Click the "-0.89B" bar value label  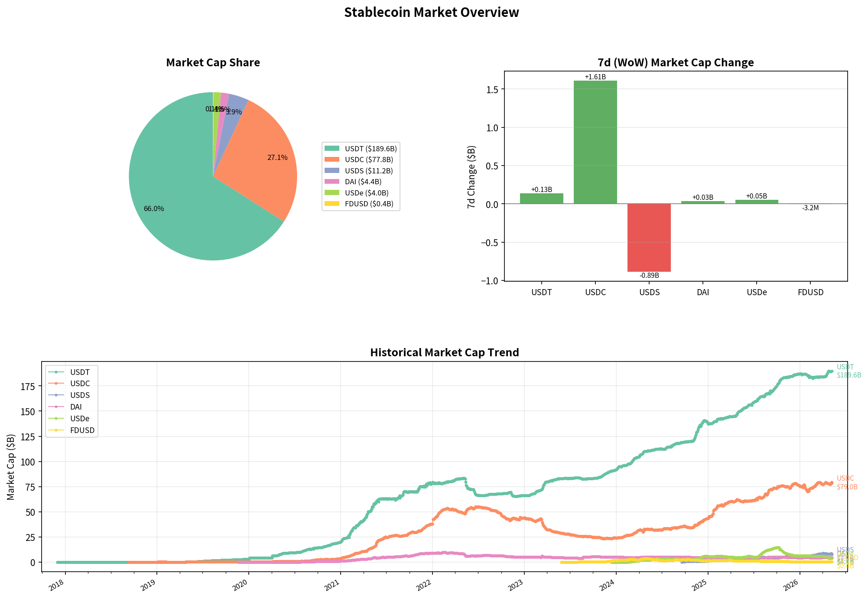pyautogui.click(x=649, y=276)
